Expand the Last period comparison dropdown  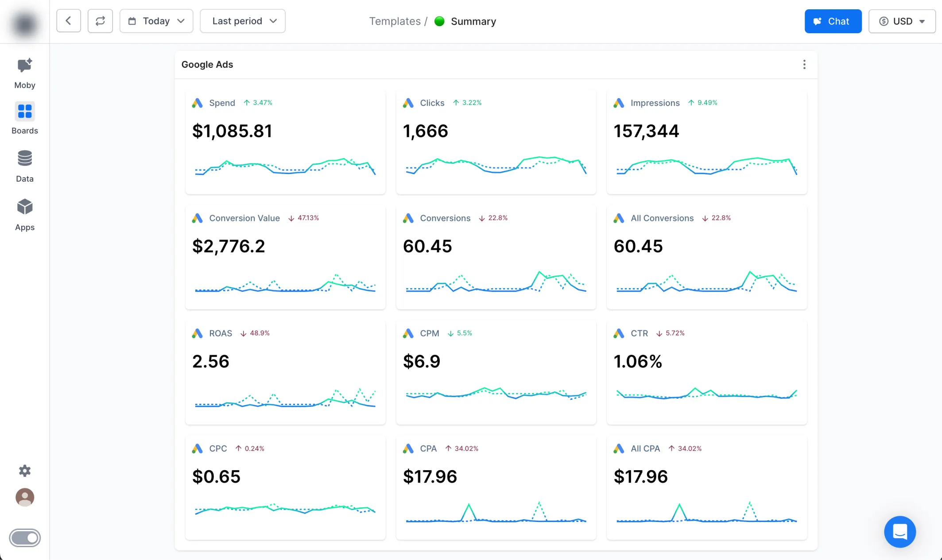243,21
